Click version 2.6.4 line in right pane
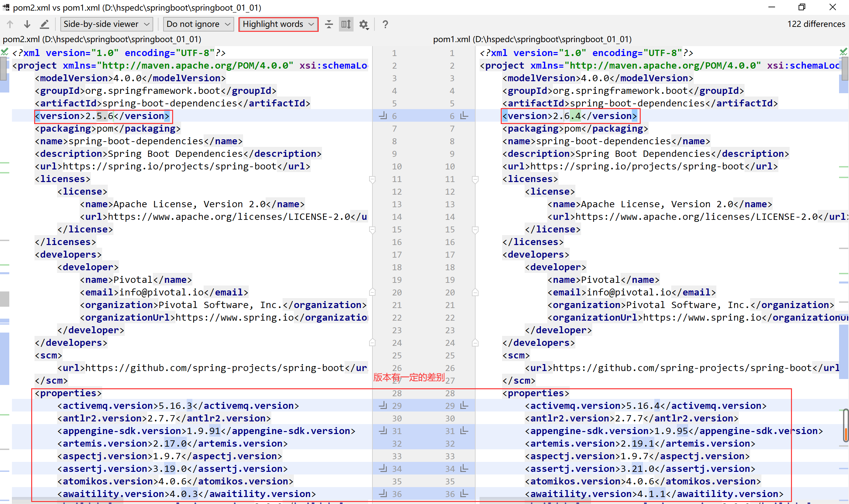Viewport: 849px width, 504px height. [x=569, y=116]
